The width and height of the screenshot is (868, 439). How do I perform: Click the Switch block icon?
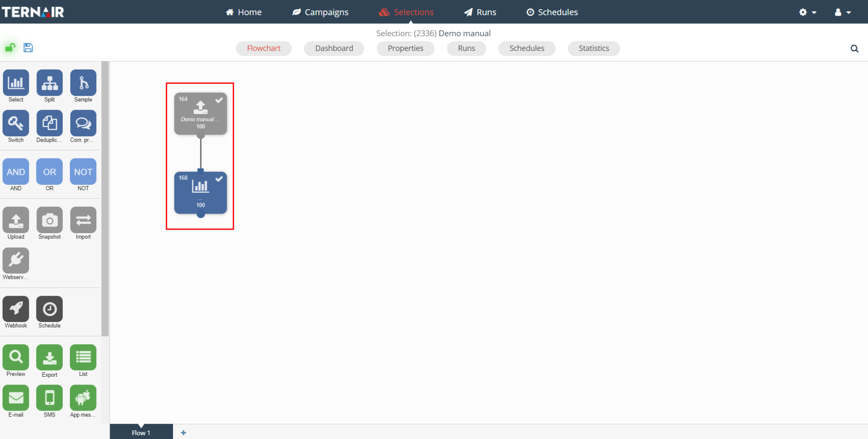(16, 123)
